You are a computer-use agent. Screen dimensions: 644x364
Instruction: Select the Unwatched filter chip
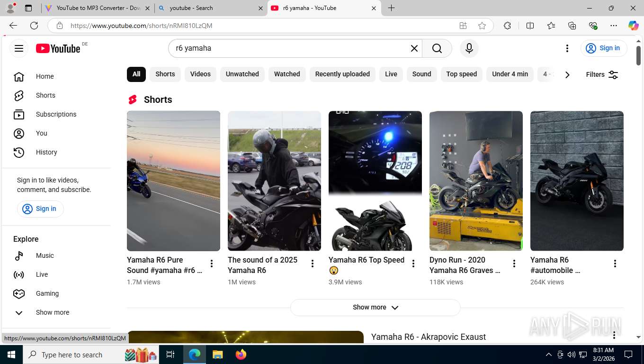click(242, 74)
